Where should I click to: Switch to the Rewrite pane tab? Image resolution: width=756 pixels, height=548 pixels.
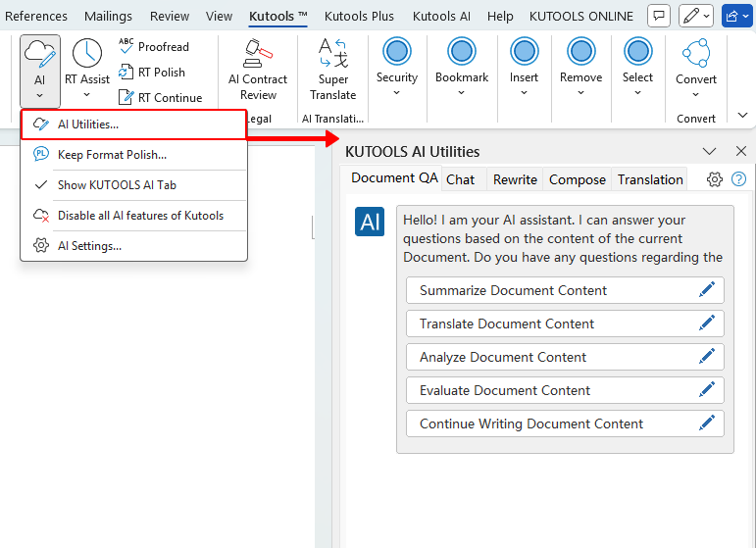point(515,179)
